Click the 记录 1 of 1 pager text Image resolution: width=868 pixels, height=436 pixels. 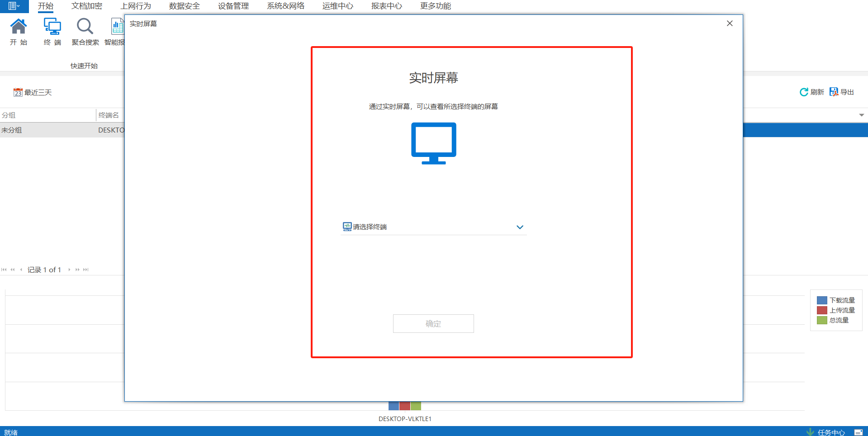44,270
